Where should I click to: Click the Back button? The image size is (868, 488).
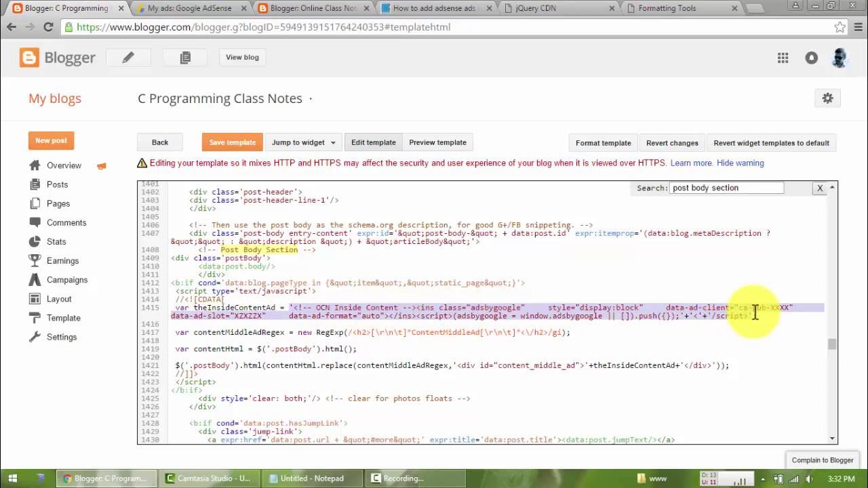tap(160, 142)
